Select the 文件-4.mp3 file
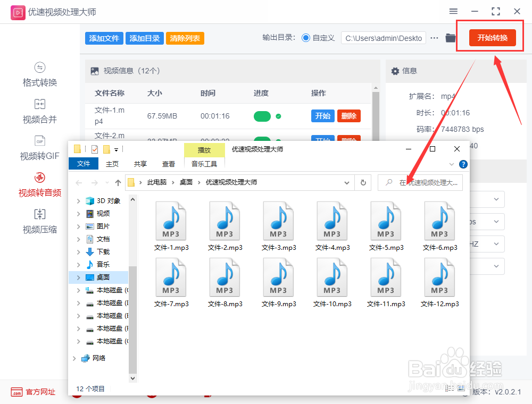The height and width of the screenshot is (404, 532). (332, 226)
